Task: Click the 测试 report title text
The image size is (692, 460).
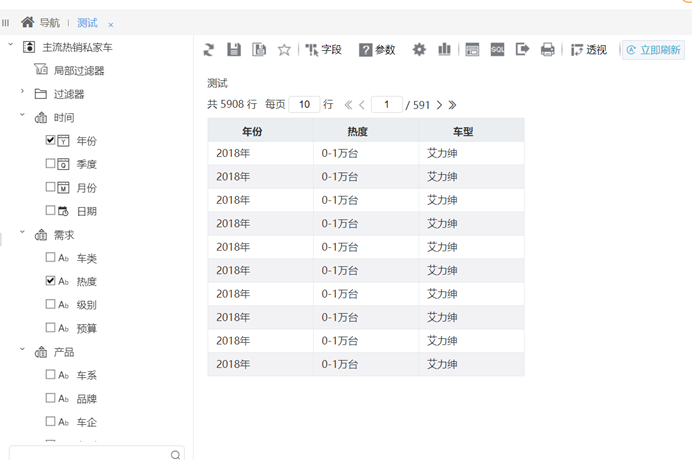Action: tap(217, 83)
